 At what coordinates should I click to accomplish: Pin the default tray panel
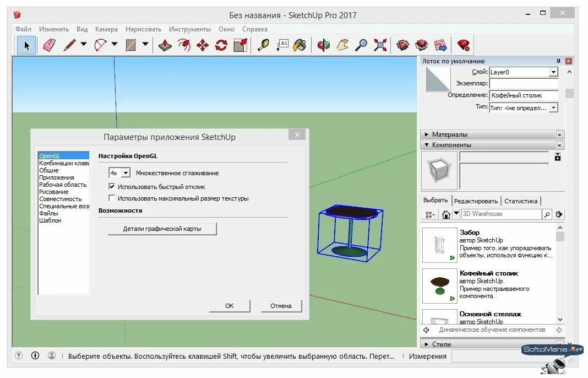tap(558, 61)
